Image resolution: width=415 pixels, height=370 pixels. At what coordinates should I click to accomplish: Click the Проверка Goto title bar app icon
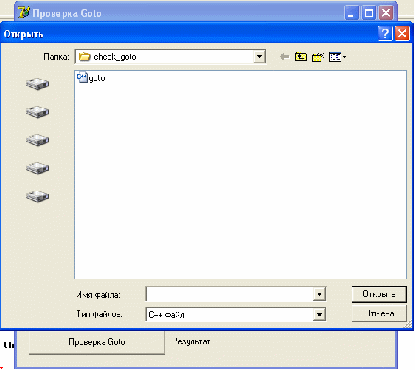click(x=24, y=13)
